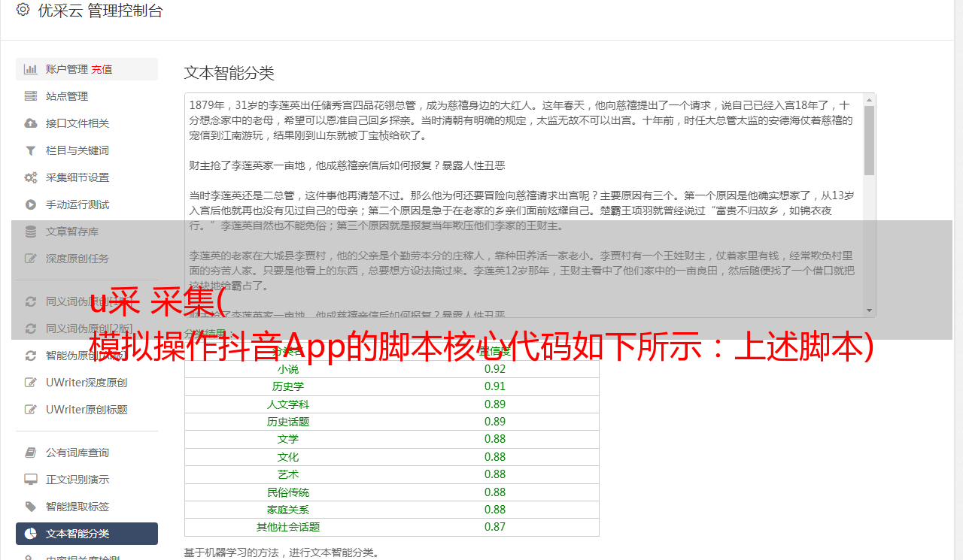Click the database icon for 文章暂存库

click(x=31, y=232)
